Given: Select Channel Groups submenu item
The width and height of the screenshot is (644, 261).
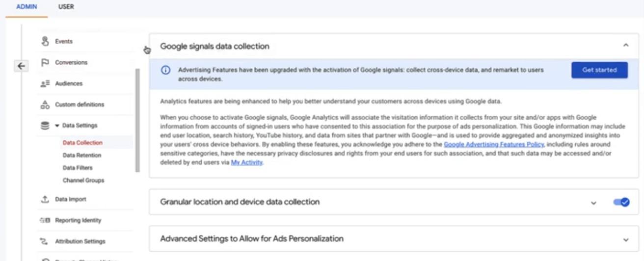Looking at the screenshot, I should click(x=83, y=181).
